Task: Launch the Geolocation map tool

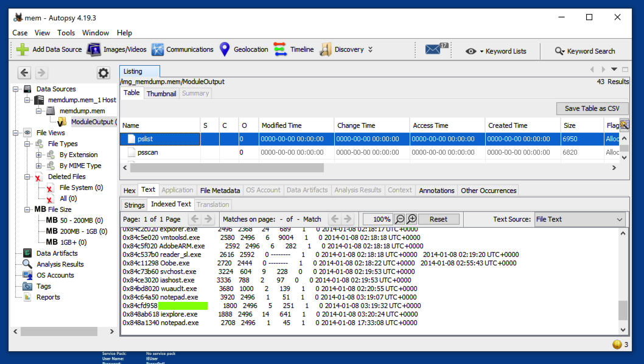Action: coord(243,49)
